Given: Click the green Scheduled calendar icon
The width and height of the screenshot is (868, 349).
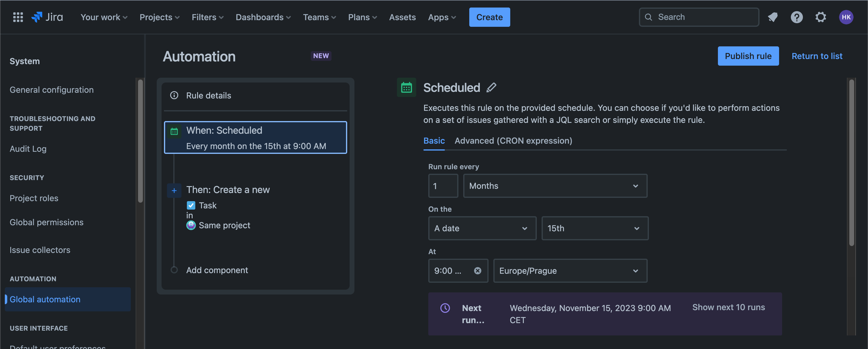Looking at the screenshot, I should (406, 88).
